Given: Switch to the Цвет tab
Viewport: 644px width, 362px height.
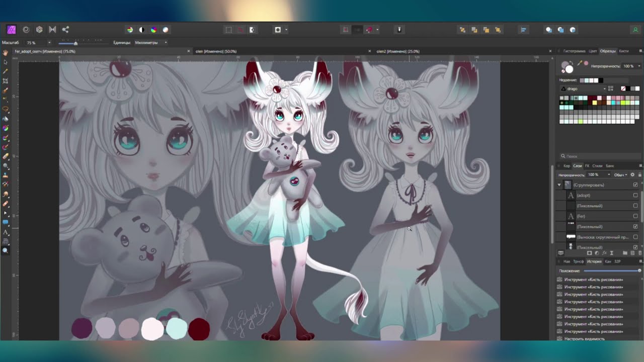Looking at the screenshot, I should tap(593, 51).
